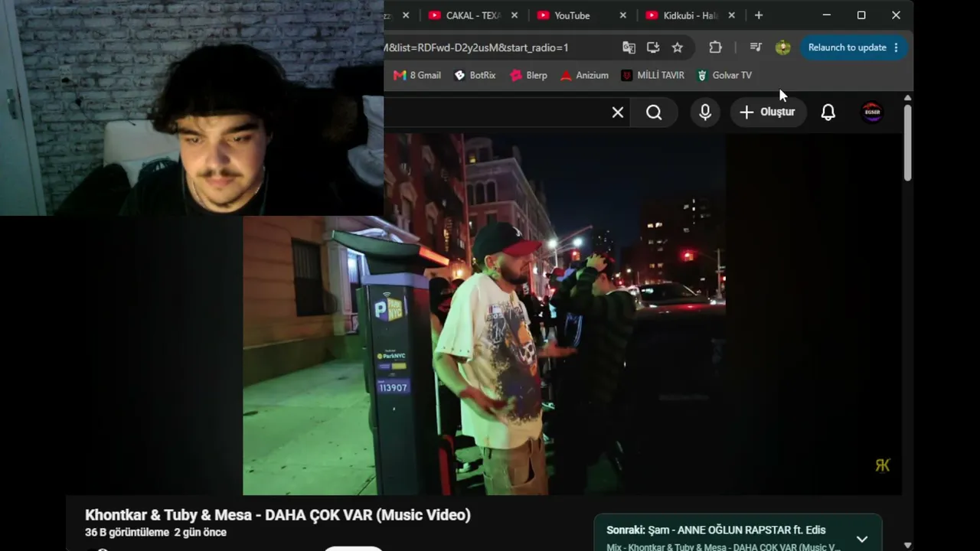
Task: Click the install app icon in address bar
Action: point(653,47)
